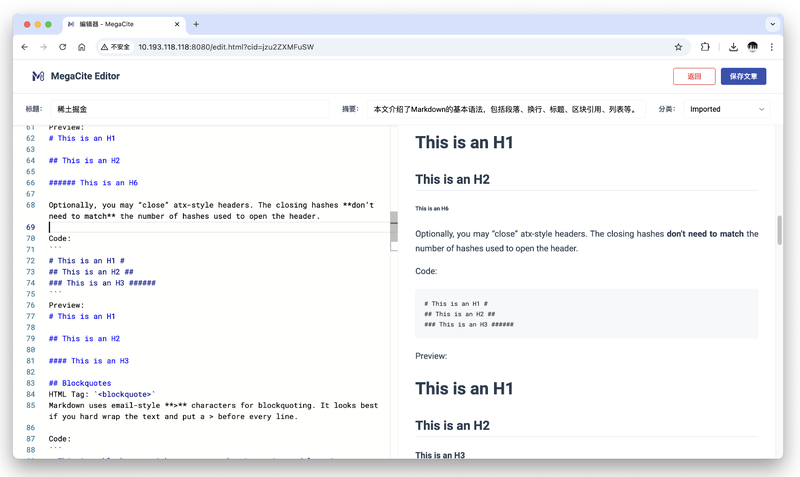Expand the tab search dropdown arrow
Image resolution: width=800 pixels, height=477 pixels.
(772, 24)
